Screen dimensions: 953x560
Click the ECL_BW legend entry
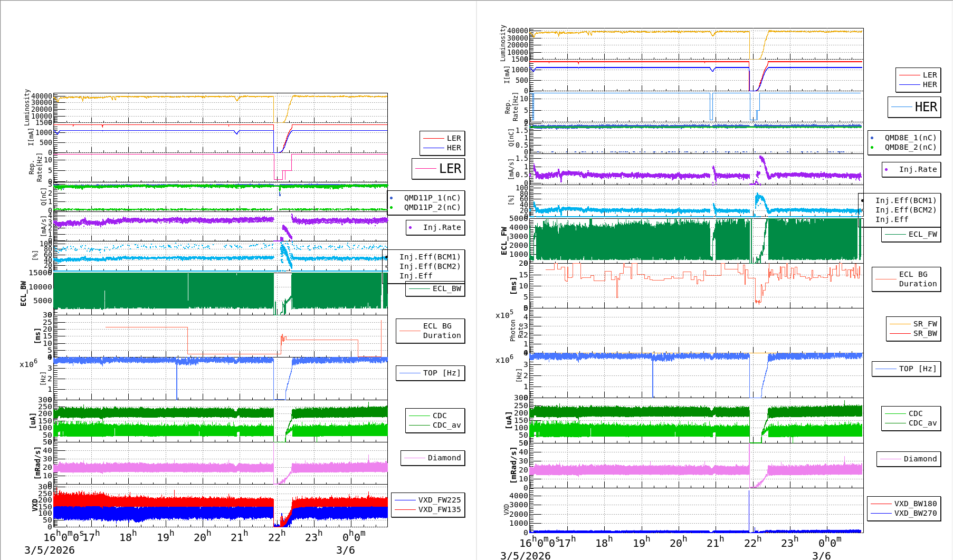pos(446,288)
